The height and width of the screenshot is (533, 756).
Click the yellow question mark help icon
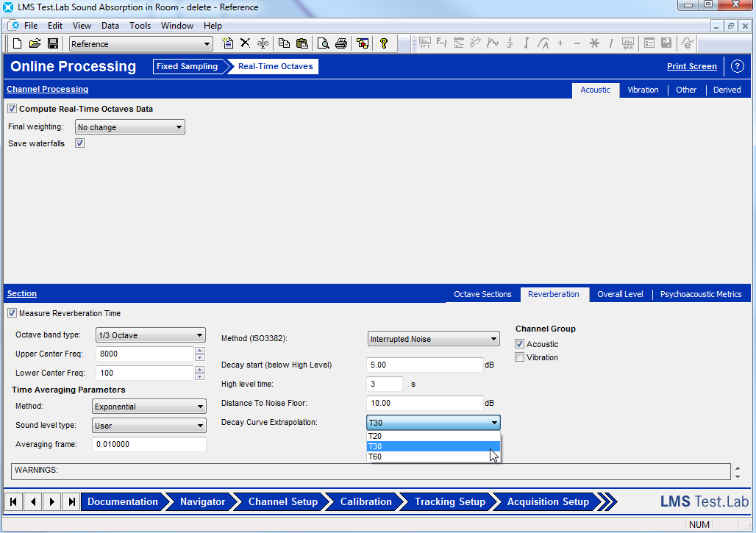click(x=384, y=43)
